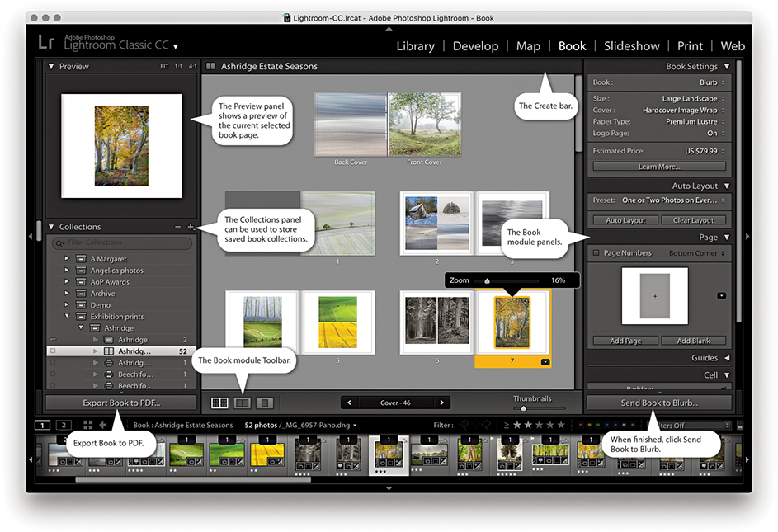Collapse the Collections panel header
The height and width of the screenshot is (532, 778).
tap(51, 227)
